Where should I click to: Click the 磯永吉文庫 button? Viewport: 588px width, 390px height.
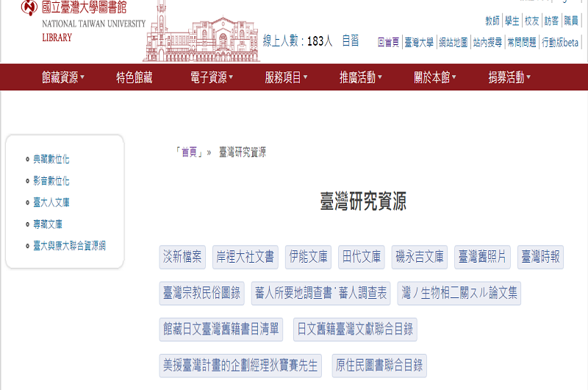pyautogui.click(x=420, y=257)
